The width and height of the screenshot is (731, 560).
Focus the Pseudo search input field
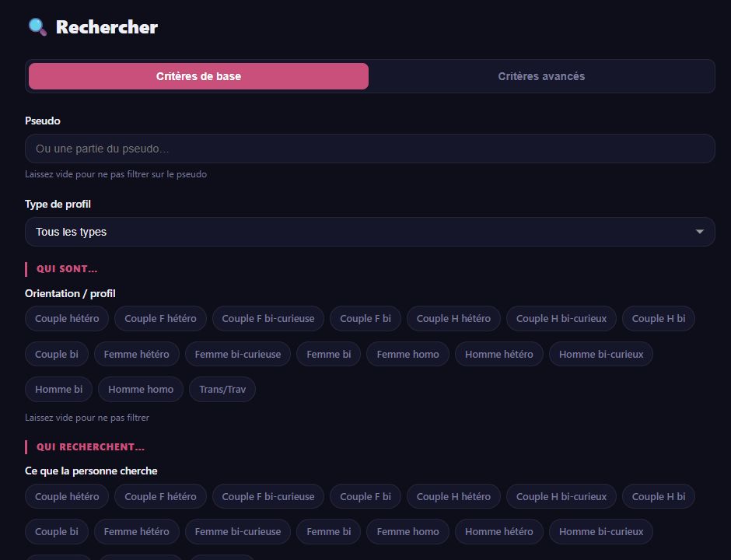369,149
